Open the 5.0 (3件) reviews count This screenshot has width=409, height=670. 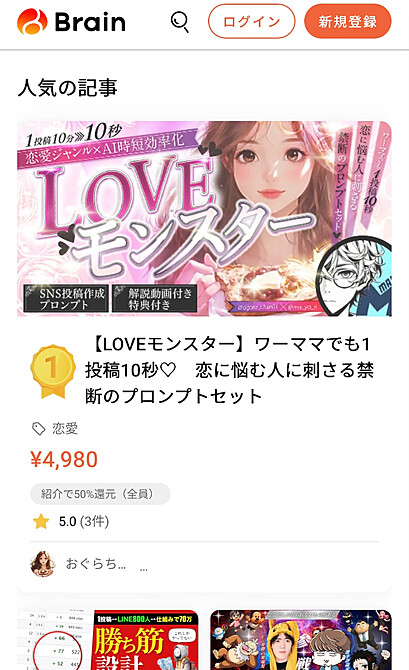tap(84, 522)
